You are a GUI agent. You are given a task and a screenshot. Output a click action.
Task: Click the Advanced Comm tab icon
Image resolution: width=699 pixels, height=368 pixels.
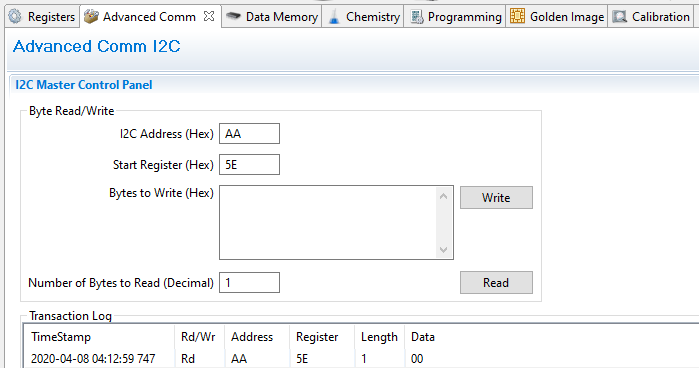coord(91,17)
